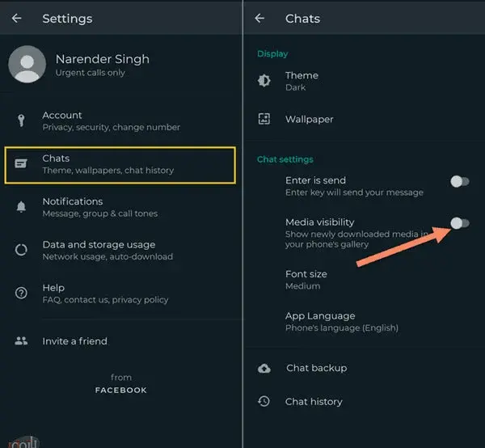Image resolution: width=485 pixels, height=448 pixels.
Task: Open Chat backup option
Action: pos(364,368)
